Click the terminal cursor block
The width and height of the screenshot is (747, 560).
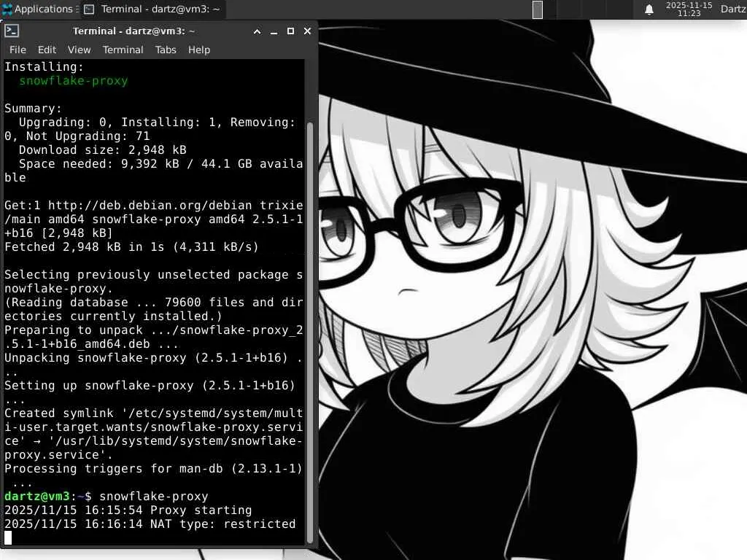pos(7,537)
